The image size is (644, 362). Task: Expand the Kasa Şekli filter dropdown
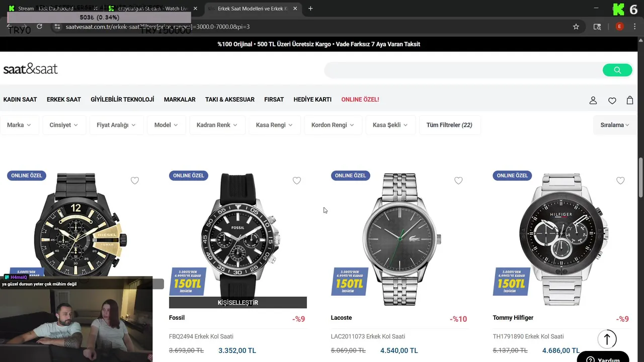coord(390,125)
